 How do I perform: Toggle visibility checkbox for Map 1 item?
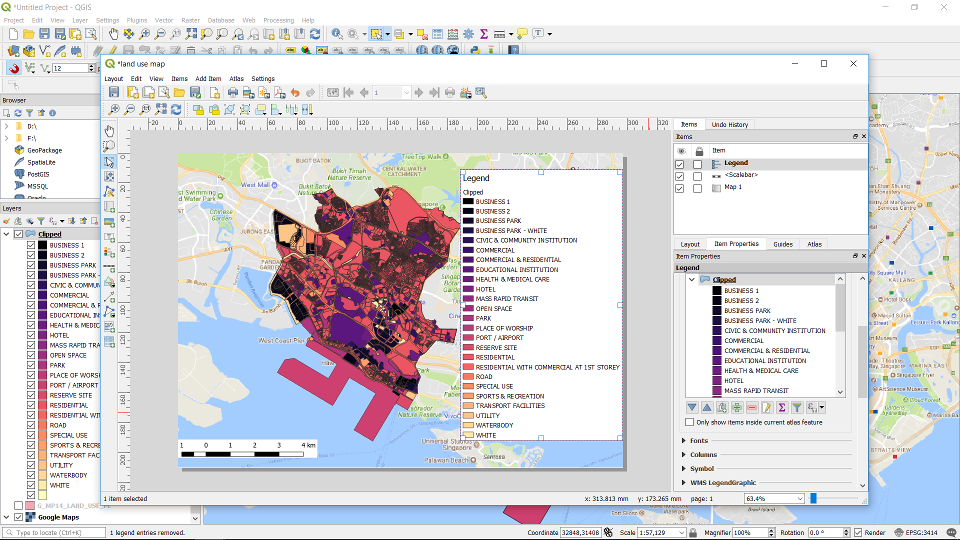click(680, 188)
